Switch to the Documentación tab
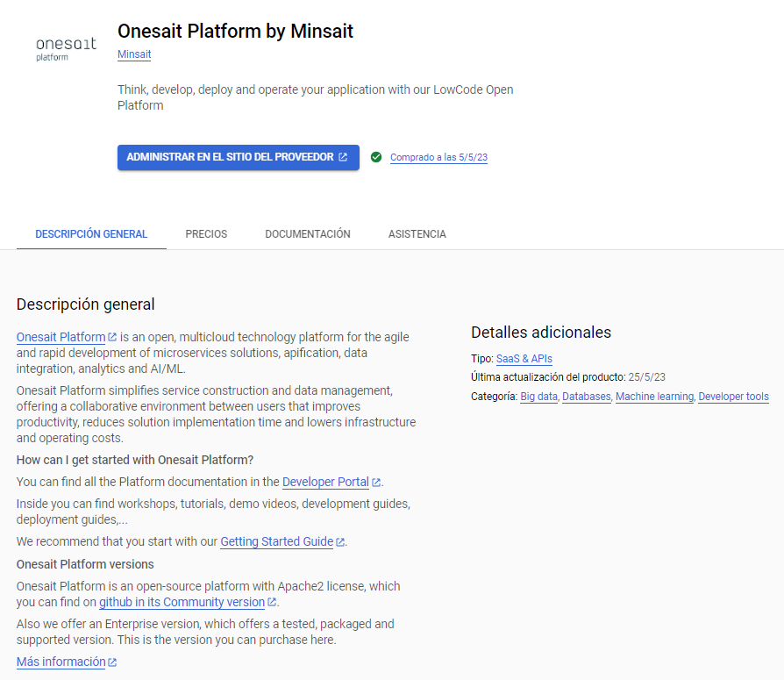 click(308, 233)
